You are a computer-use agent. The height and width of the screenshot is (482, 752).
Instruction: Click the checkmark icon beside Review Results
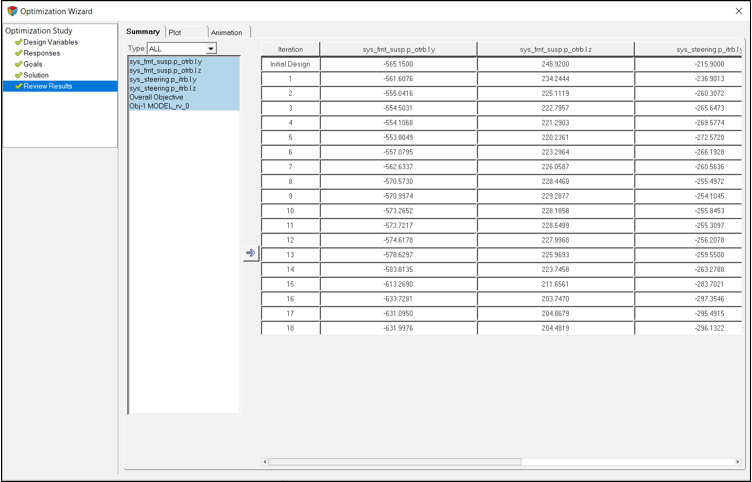tap(18, 86)
